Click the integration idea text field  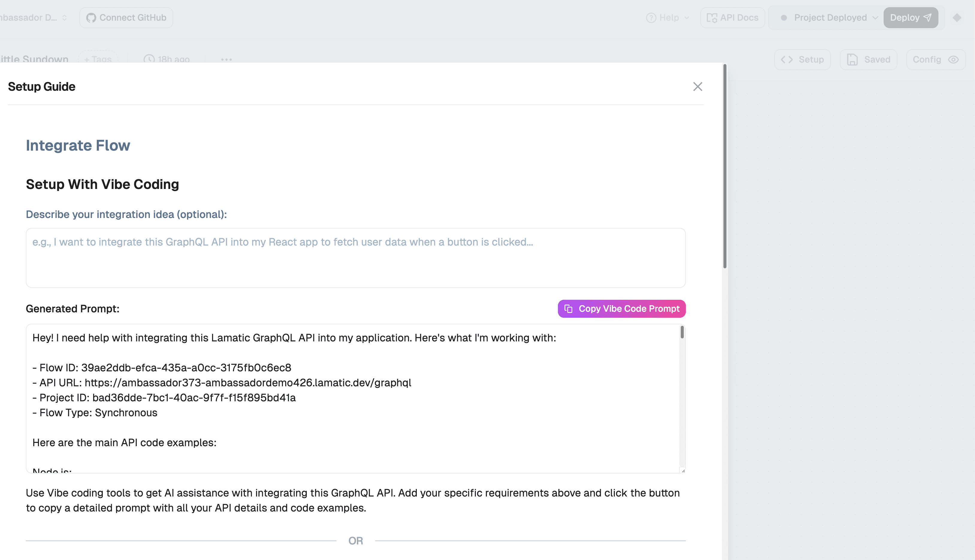tap(355, 258)
